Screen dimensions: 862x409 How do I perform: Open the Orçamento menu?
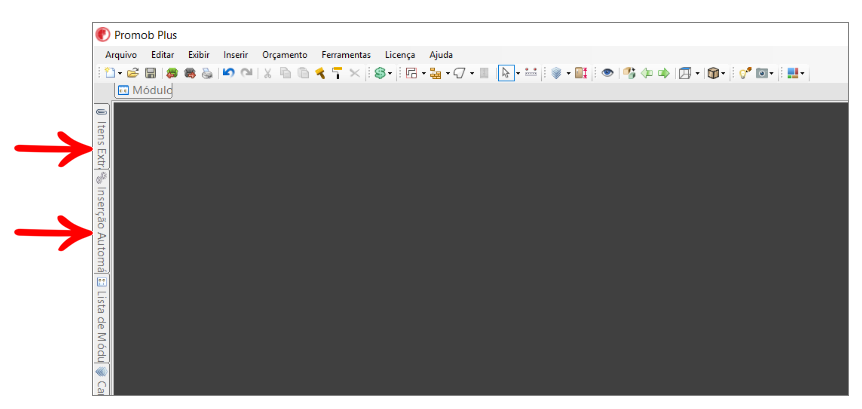coord(285,55)
